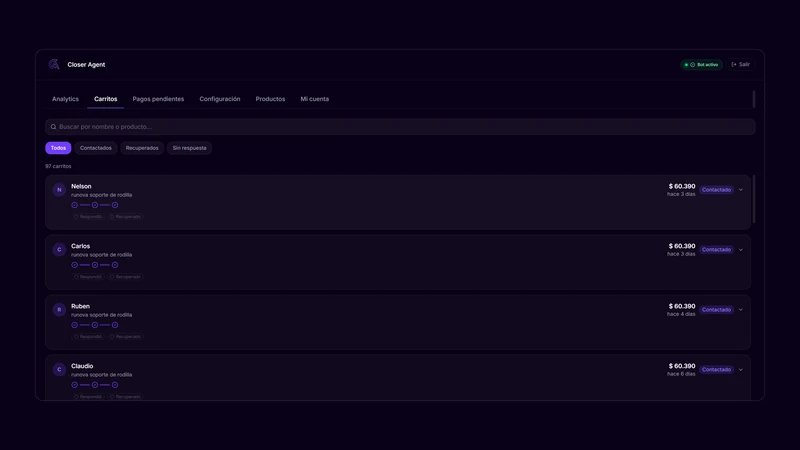
Task: Select the Carritos tab
Action: click(x=106, y=99)
